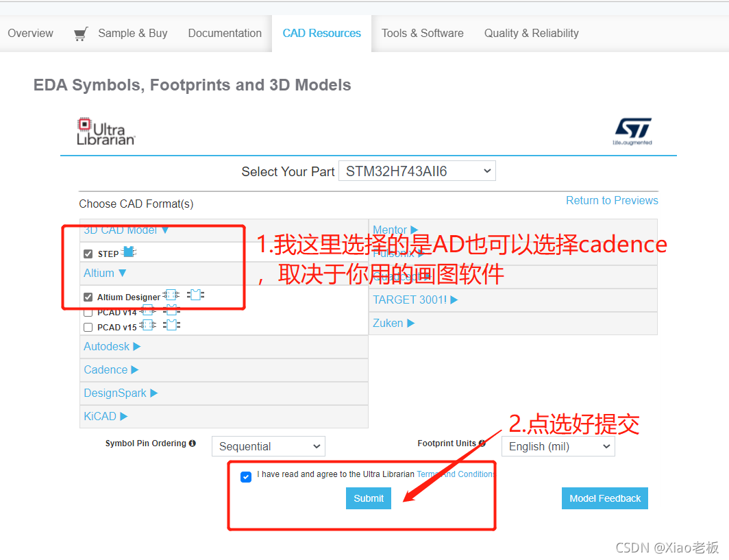Toggle the terms agreement checkbox
This screenshot has width=729, height=560.
tap(246, 477)
